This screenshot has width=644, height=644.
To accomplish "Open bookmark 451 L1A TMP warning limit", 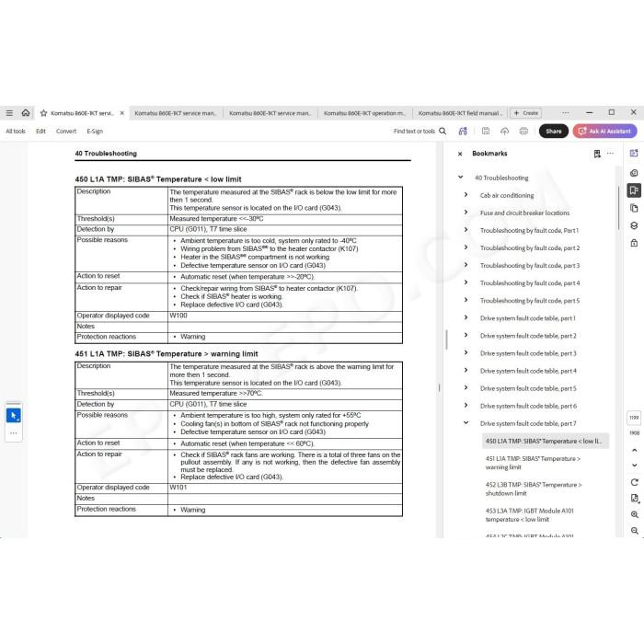I will coord(533,463).
